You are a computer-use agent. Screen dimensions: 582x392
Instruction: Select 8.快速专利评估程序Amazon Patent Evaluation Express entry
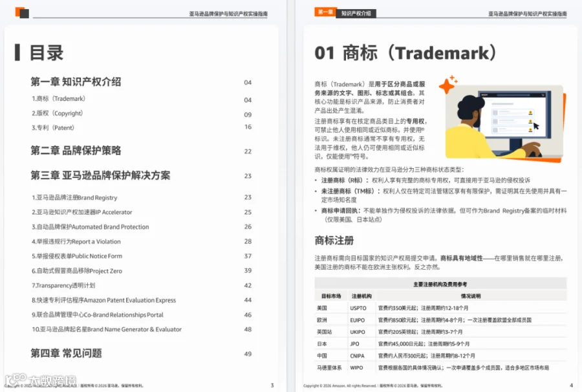click(103, 300)
